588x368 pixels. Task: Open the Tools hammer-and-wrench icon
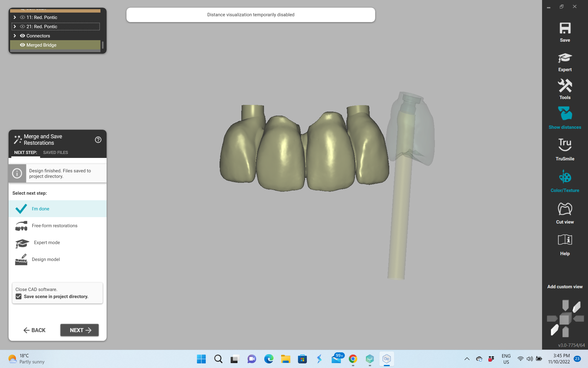[565, 86]
